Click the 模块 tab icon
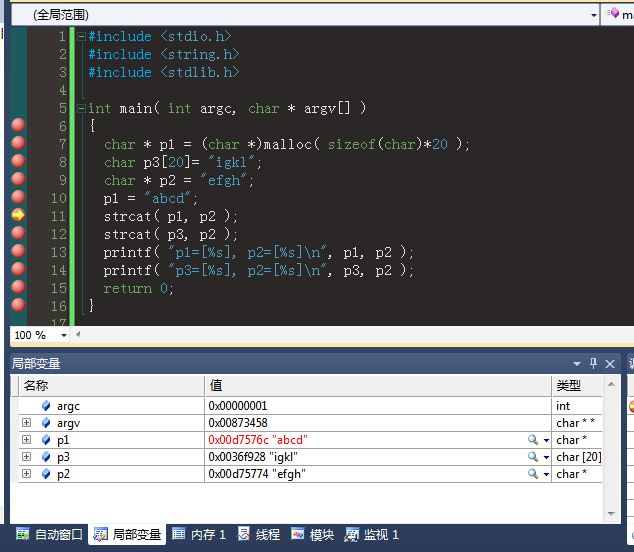Screen dimensions: 634x552 [298, 534]
